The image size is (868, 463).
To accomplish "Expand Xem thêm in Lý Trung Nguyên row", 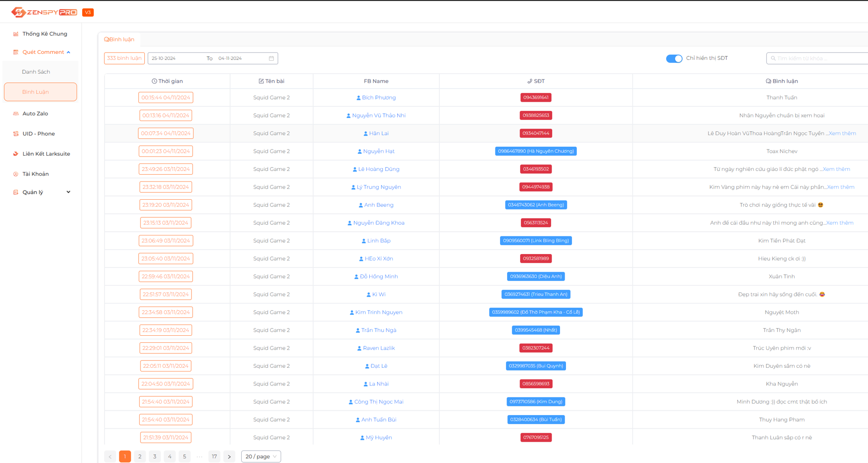I will point(841,187).
